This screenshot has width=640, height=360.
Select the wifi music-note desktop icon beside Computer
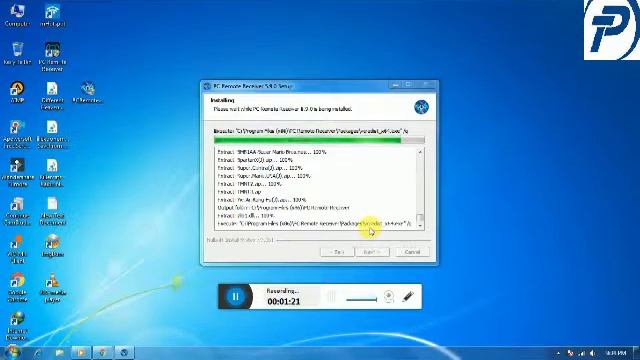pos(53,16)
